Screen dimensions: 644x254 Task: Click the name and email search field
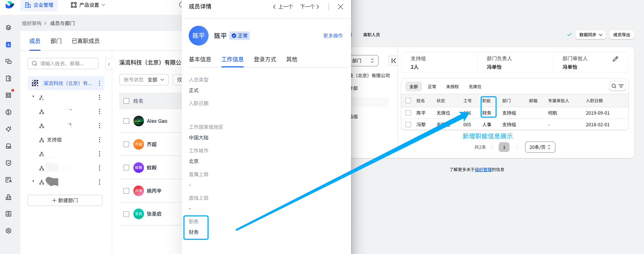click(63, 64)
